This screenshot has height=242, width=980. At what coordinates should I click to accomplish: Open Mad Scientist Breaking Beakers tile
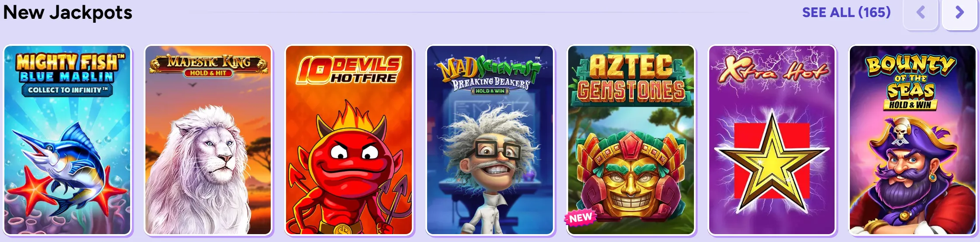(490, 140)
